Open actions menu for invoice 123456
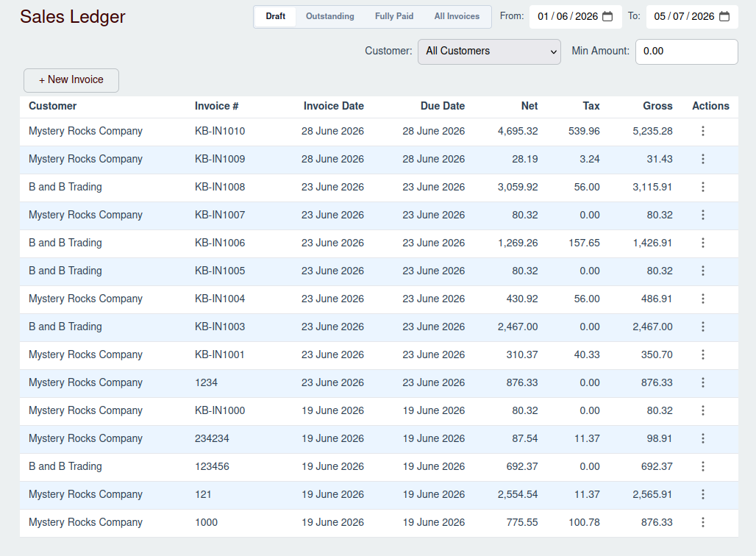The image size is (756, 556). 703,467
